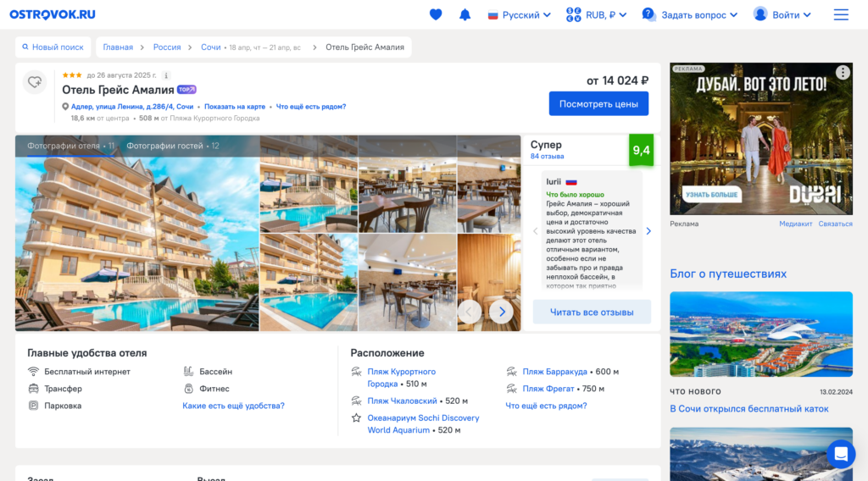Open notifications bell icon

(x=465, y=14)
